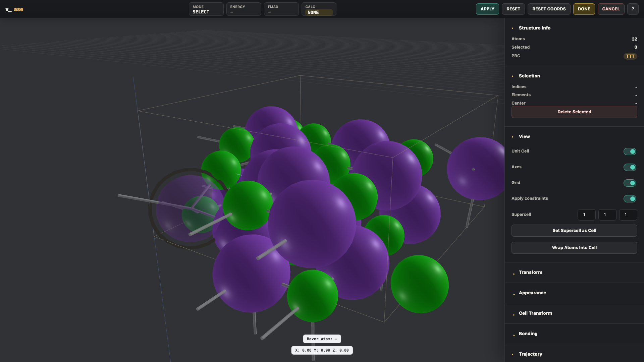Click RESET COORDS button
This screenshot has height=362, width=644.
coord(549,9)
